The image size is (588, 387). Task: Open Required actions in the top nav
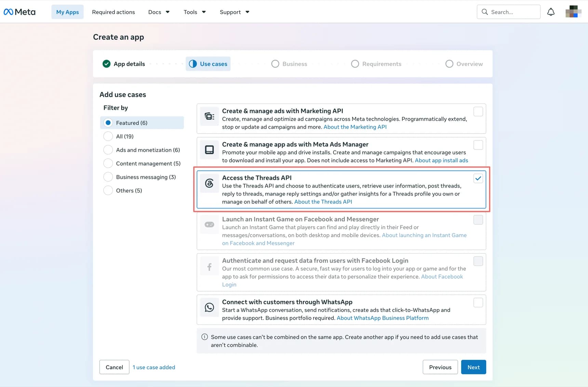113,12
